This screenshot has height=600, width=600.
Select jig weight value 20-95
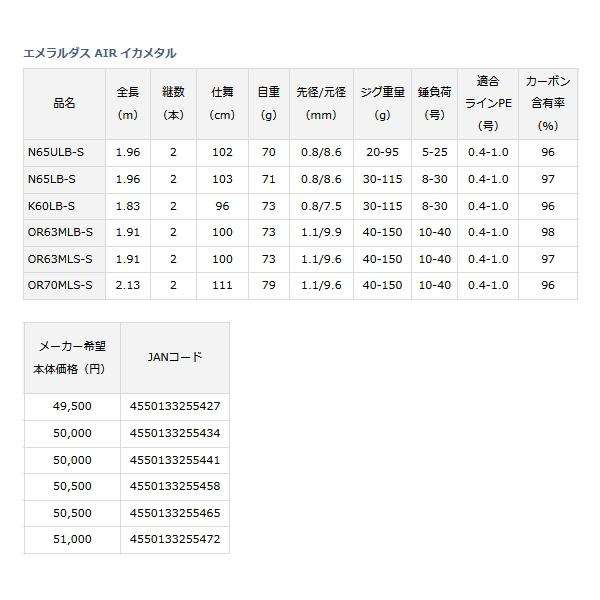[x=382, y=152]
